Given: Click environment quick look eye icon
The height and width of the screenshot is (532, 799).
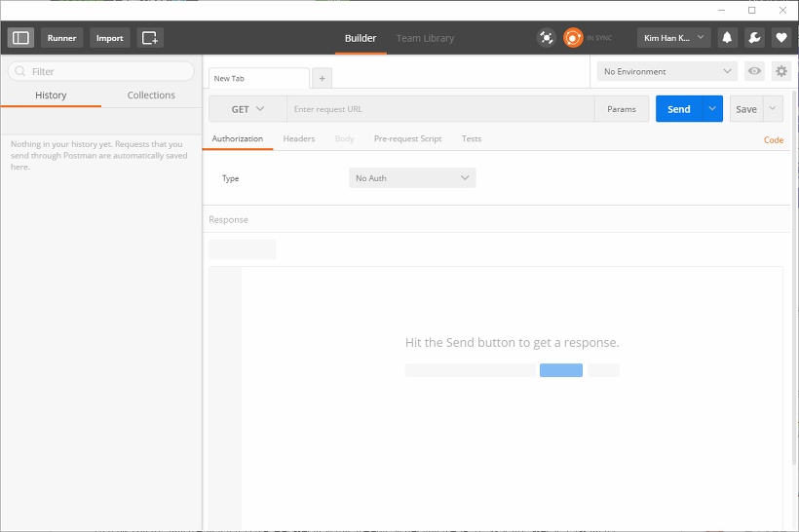Looking at the screenshot, I should point(754,71).
